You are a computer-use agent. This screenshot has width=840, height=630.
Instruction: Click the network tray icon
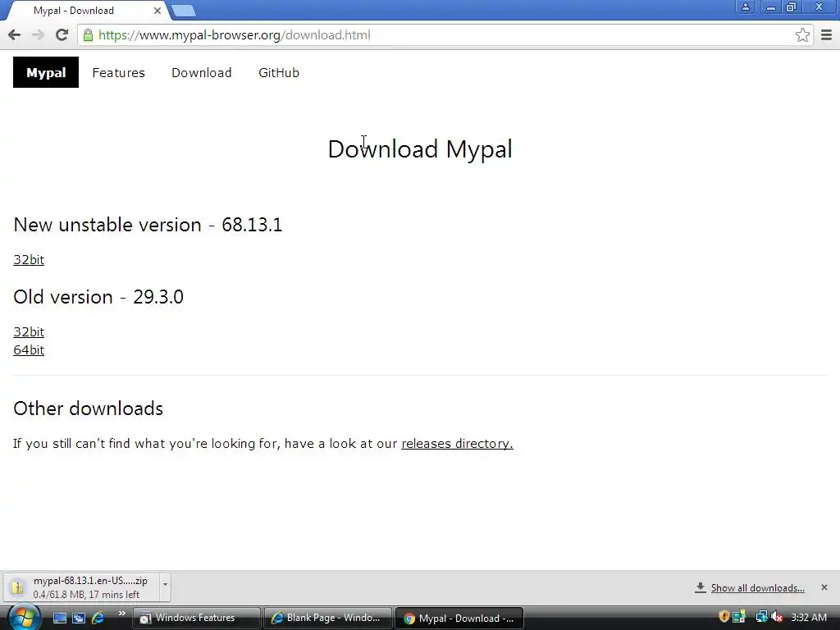click(x=761, y=617)
